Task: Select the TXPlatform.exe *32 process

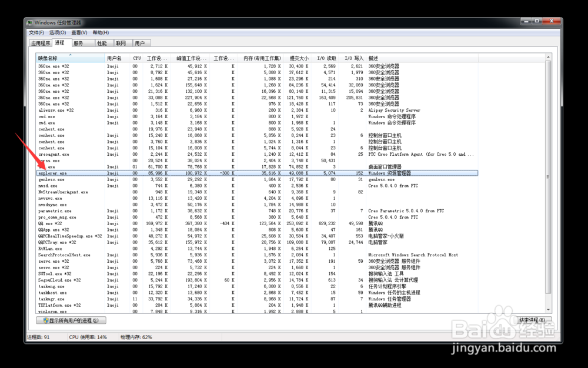Action: click(59, 306)
